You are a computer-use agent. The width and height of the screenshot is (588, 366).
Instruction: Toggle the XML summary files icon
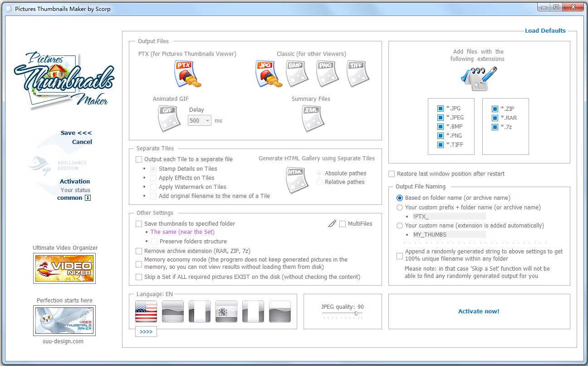click(x=313, y=118)
